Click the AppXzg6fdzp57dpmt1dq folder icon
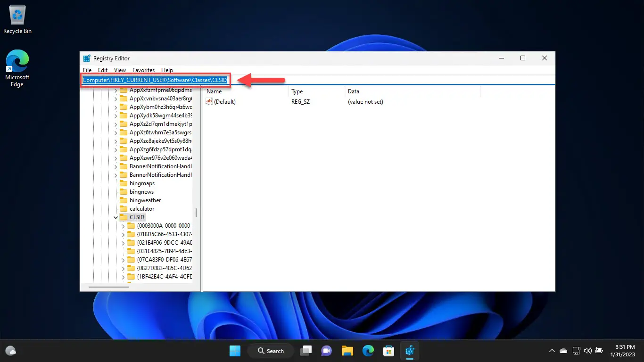 coord(124,149)
